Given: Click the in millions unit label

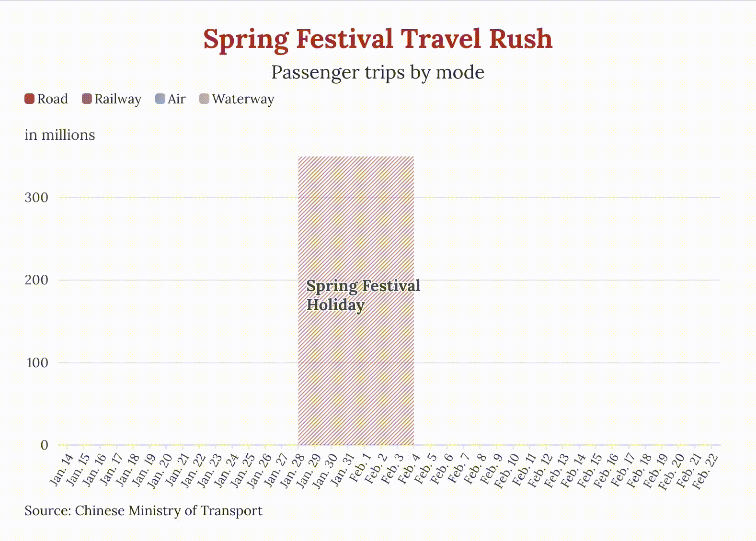Looking at the screenshot, I should [59, 135].
